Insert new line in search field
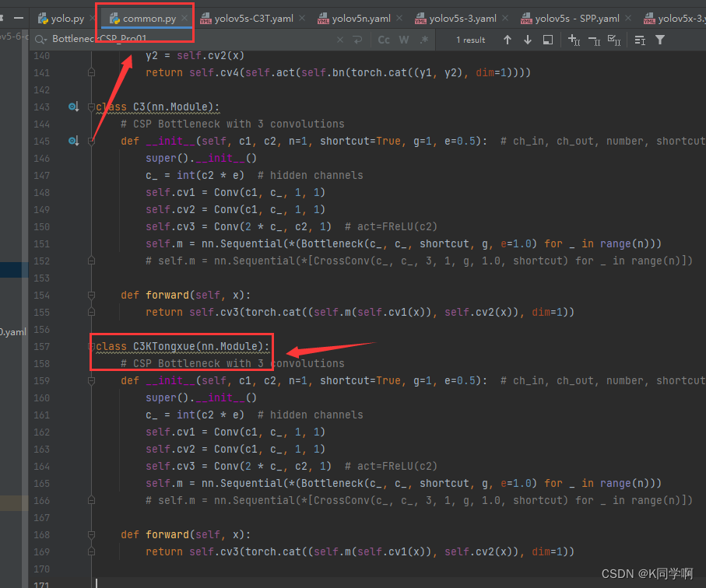Image resolution: width=706 pixels, height=588 pixels. tap(358, 40)
